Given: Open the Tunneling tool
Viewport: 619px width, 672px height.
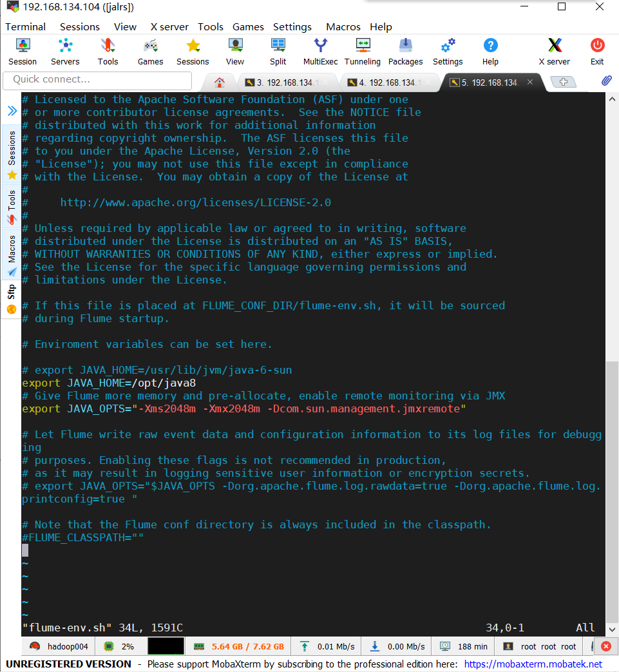Looking at the screenshot, I should 363,52.
